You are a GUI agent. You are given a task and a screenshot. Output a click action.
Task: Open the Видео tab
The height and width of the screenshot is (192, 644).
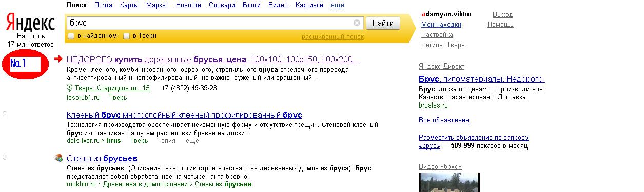tap(278, 5)
